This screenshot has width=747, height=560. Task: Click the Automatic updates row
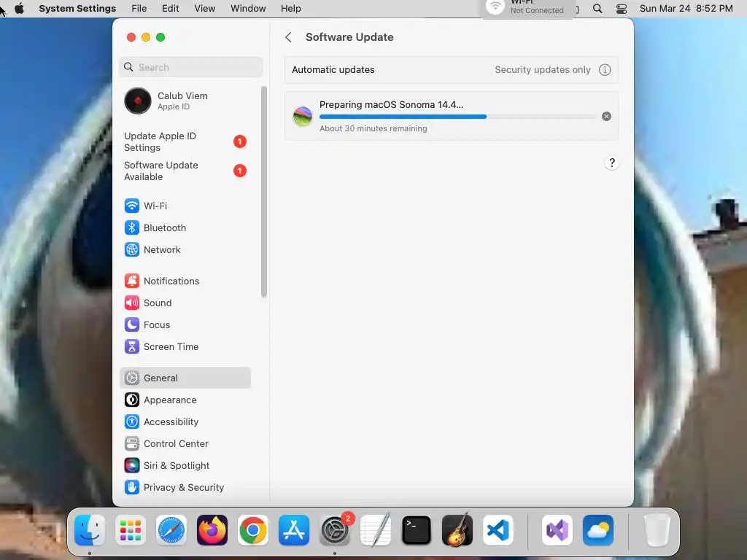click(x=452, y=70)
